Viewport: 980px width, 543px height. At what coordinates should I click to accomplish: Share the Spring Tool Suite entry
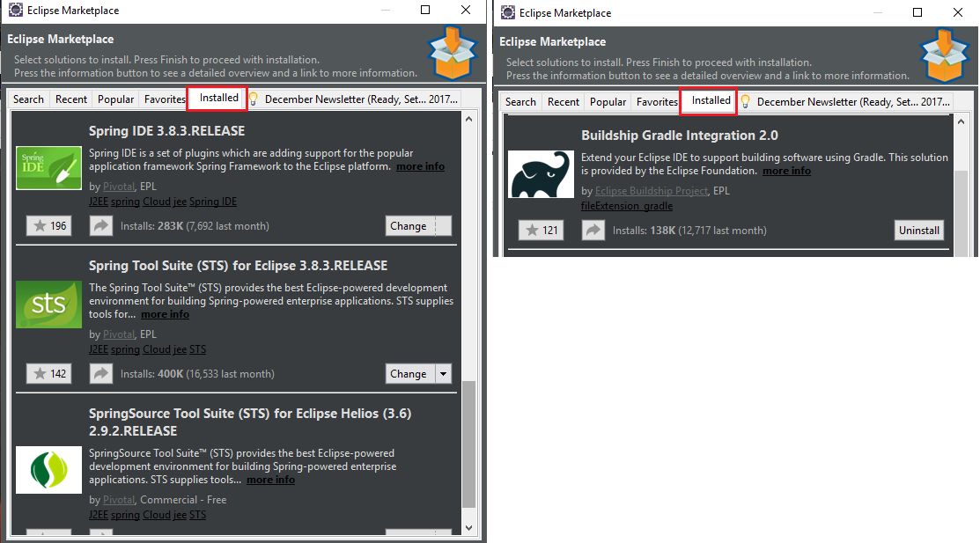(100, 374)
